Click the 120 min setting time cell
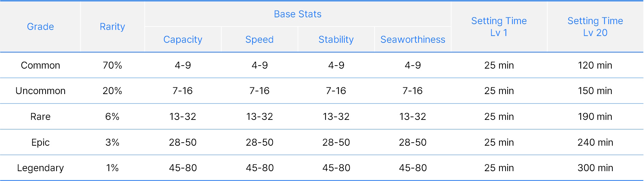 click(595, 65)
